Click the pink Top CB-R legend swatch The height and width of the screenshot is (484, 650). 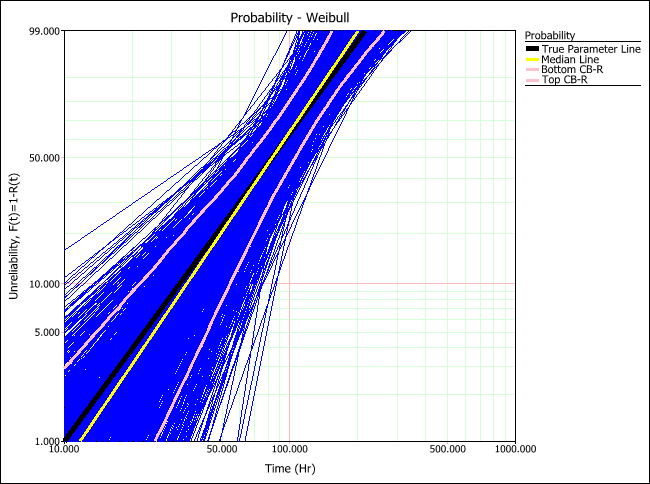[532, 80]
